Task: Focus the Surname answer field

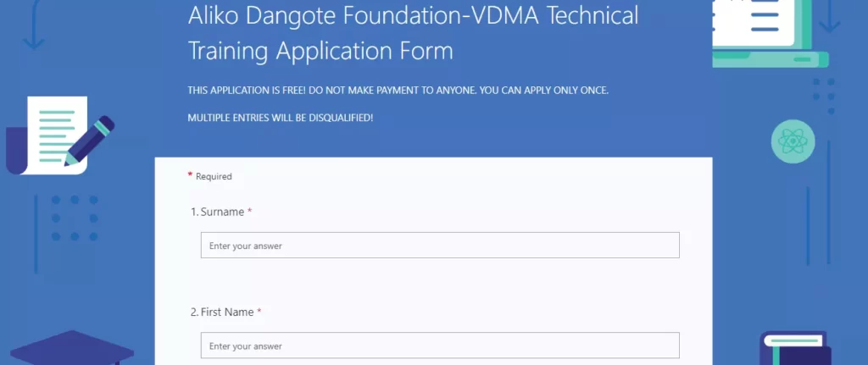Action: [440, 245]
